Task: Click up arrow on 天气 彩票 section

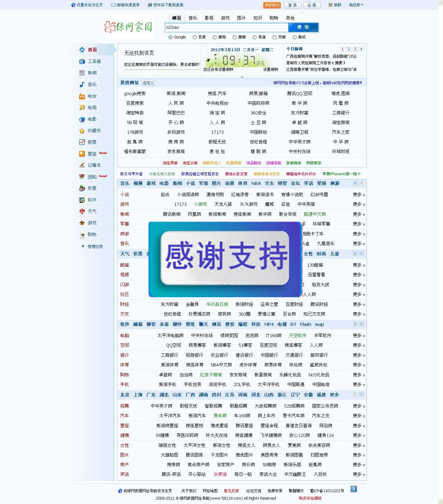Action: tap(361, 254)
